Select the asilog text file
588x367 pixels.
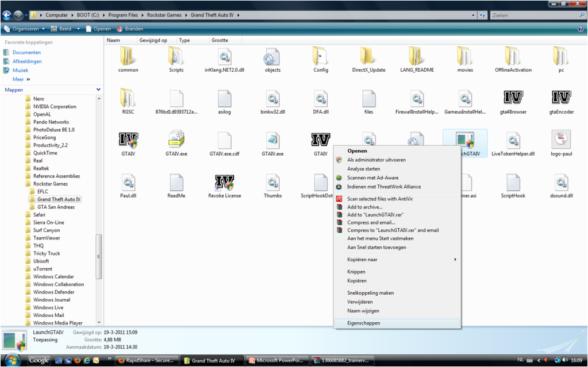point(224,98)
